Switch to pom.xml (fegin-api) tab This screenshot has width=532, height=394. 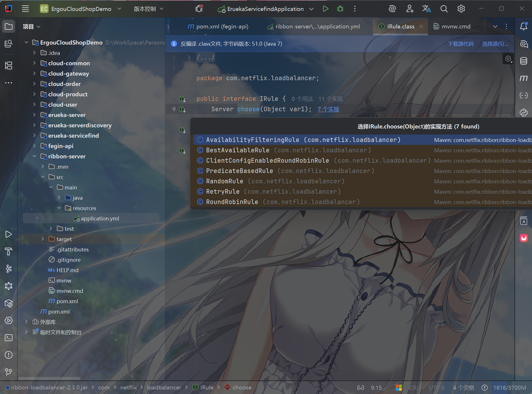pos(218,26)
